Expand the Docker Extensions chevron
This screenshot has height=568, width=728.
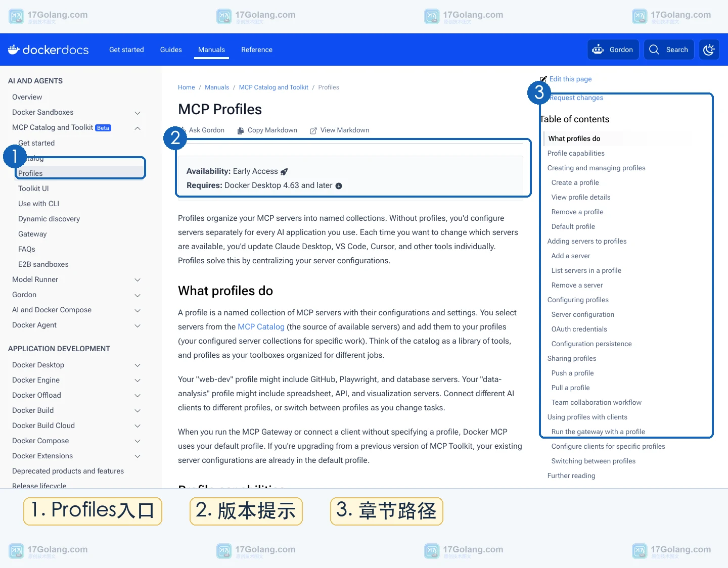pos(138,456)
